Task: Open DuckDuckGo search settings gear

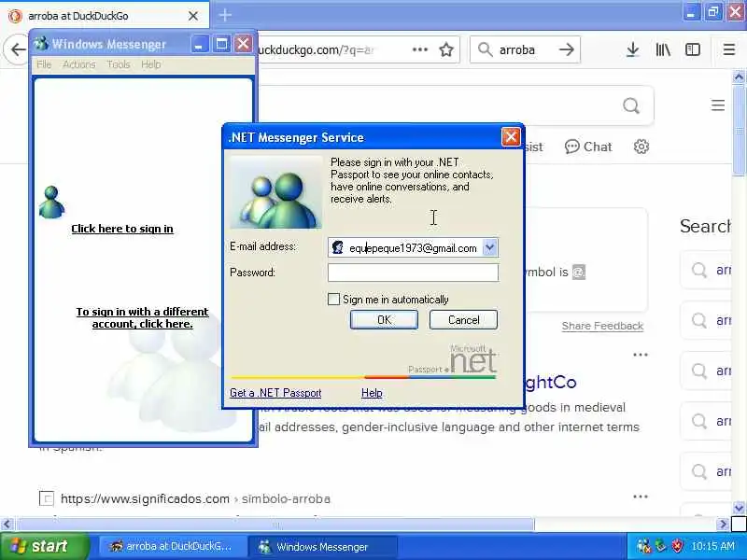Action: pyautogui.click(x=641, y=147)
